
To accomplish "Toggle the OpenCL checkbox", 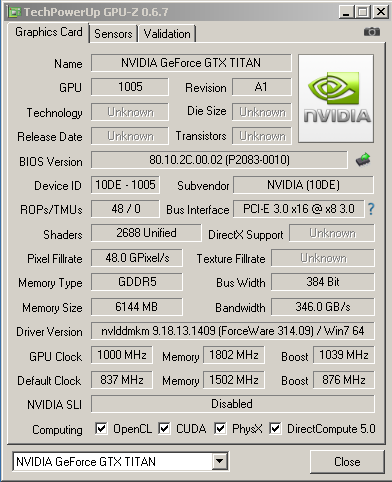I will tap(101, 428).
